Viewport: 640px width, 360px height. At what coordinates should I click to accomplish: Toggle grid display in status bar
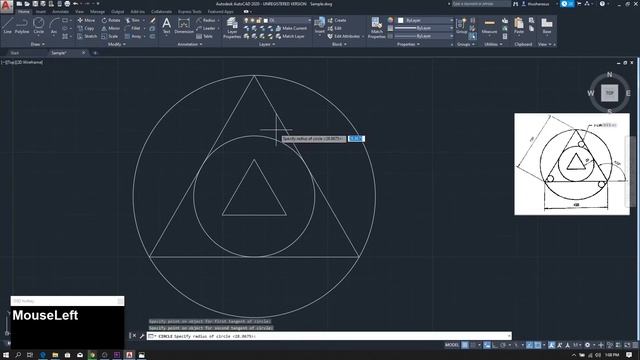[x=465, y=345]
